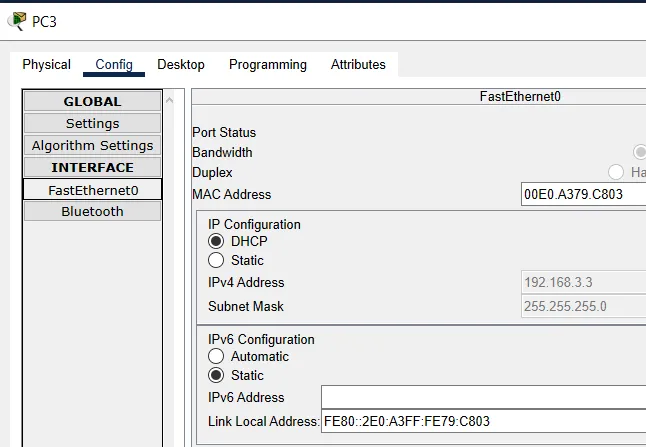Click the MAC Address field
646x447 pixels.
(x=583, y=195)
